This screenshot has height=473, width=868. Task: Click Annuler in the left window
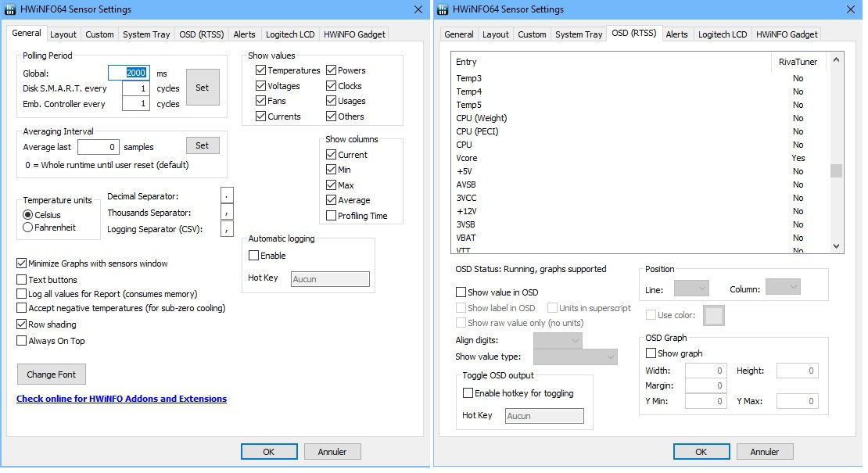(332, 452)
